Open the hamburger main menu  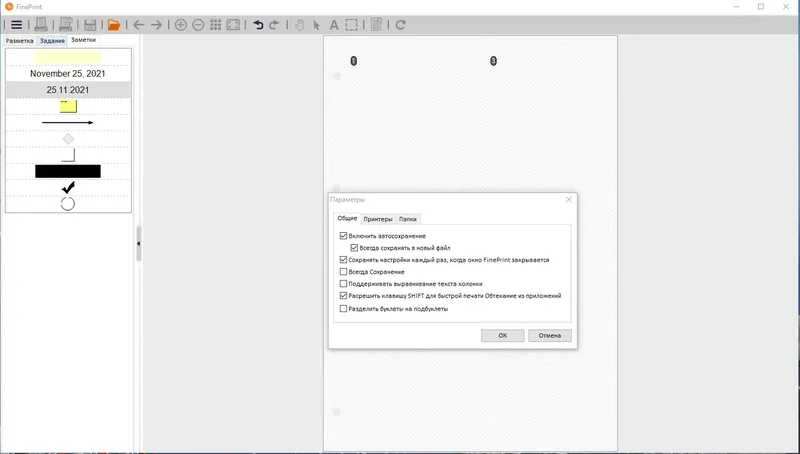point(16,24)
